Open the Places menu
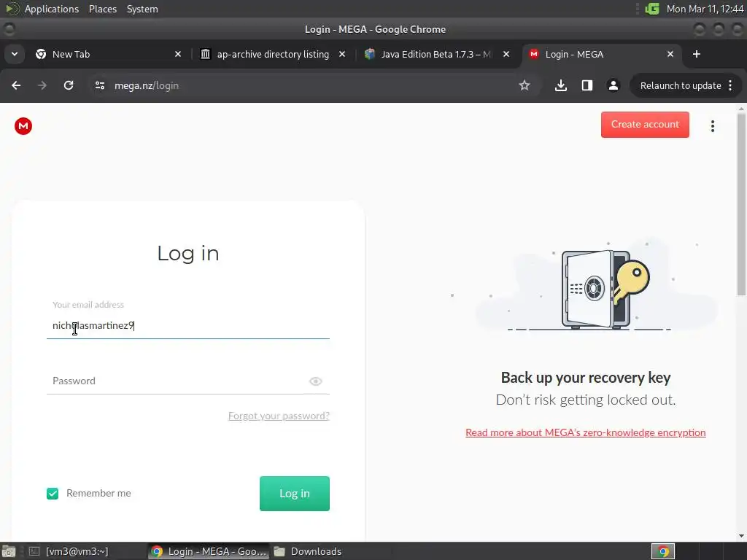This screenshot has width=747, height=560. coord(102,9)
